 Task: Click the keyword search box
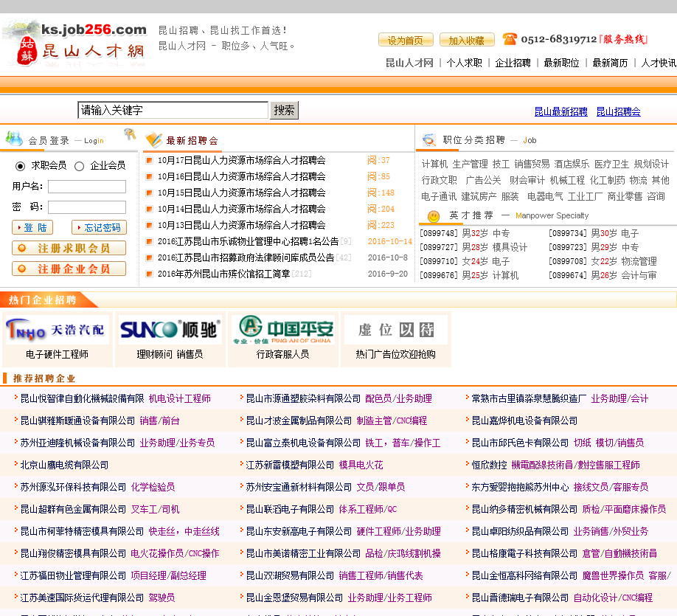point(173,110)
